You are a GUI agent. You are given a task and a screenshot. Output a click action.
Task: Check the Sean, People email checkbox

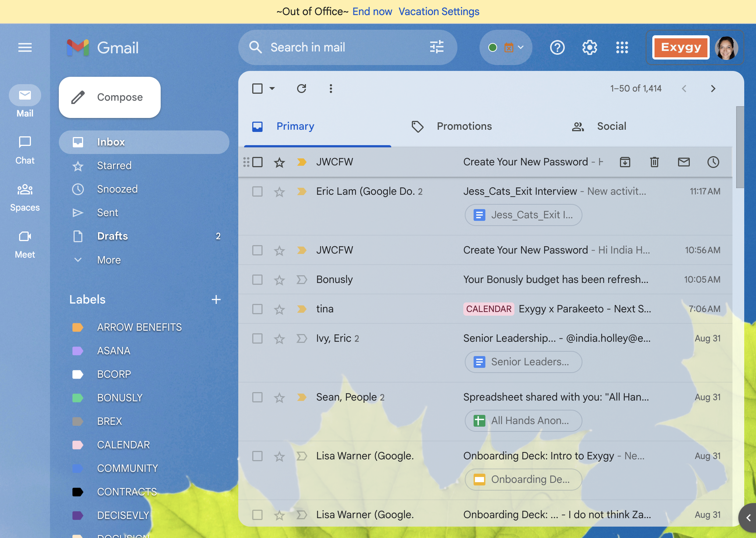[257, 397]
